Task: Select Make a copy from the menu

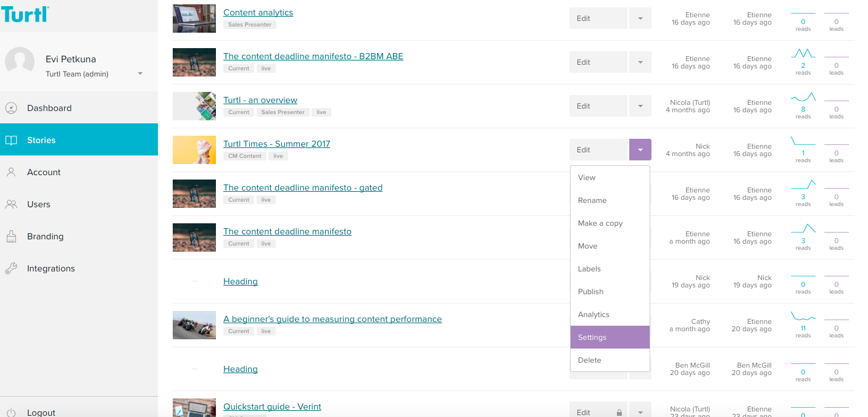Action: [x=610, y=223]
